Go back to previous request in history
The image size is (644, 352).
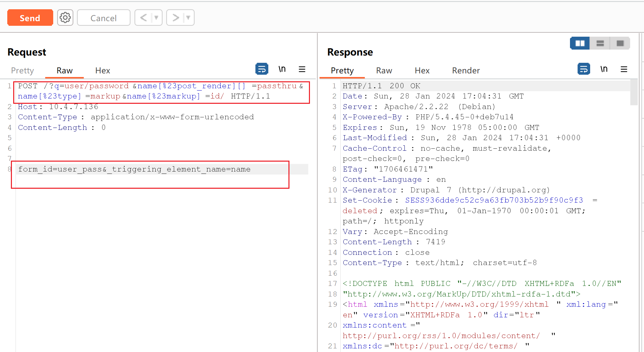(x=143, y=18)
